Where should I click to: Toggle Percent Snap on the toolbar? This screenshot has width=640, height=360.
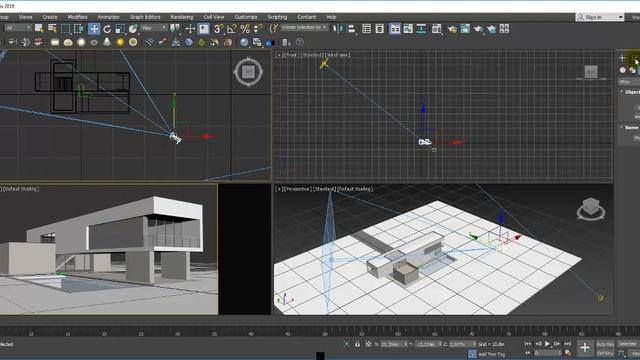(245, 29)
